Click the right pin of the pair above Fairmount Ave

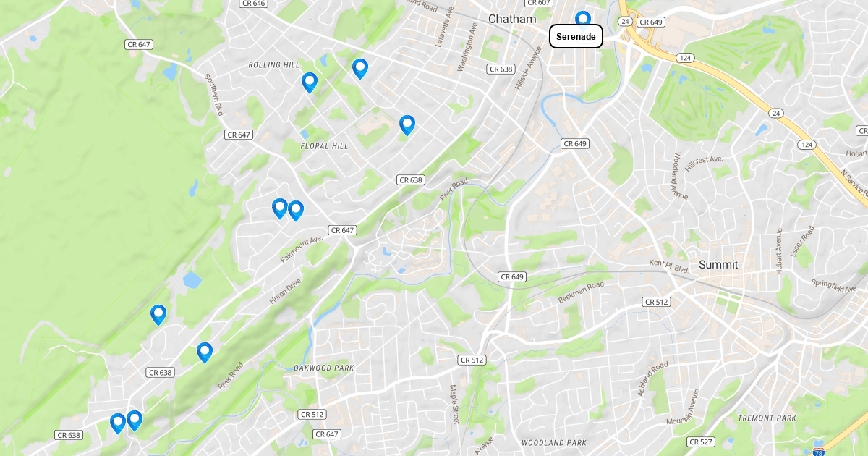[x=296, y=211]
